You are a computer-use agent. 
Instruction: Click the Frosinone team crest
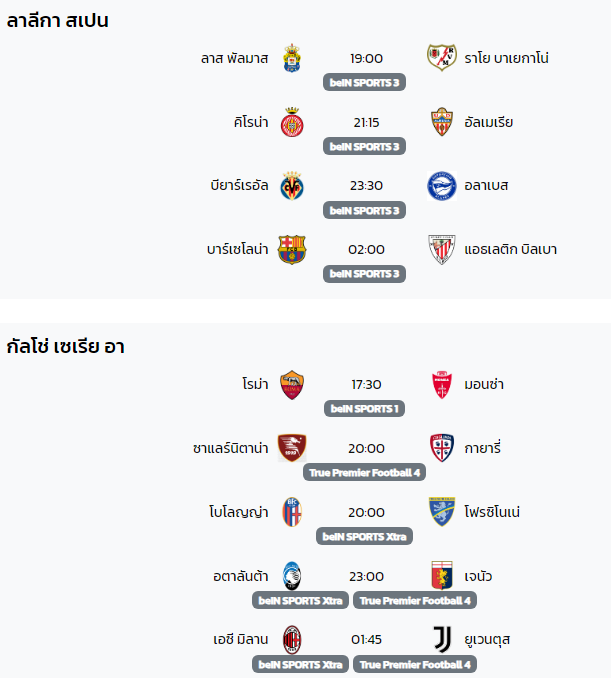pyautogui.click(x=441, y=512)
